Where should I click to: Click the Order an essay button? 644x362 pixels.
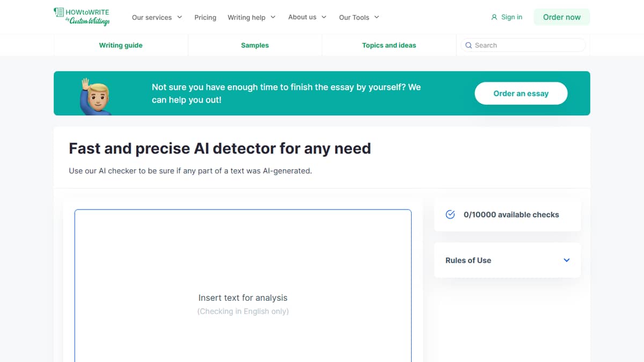pyautogui.click(x=521, y=93)
